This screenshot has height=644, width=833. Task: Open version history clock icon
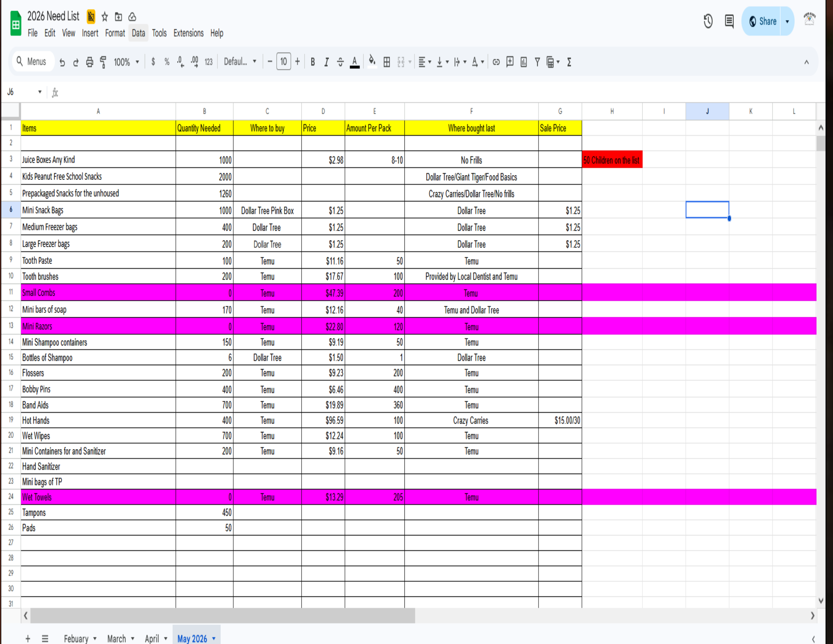pyautogui.click(x=708, y=21)
